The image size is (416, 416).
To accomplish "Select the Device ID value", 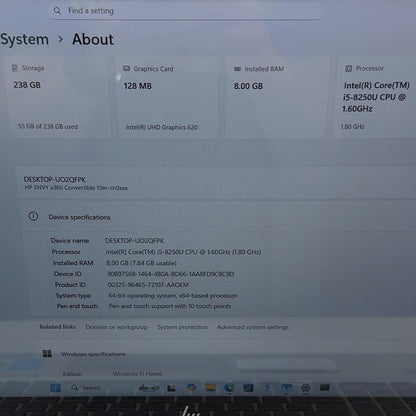I will pyautogui.click(x=171, y=274).
